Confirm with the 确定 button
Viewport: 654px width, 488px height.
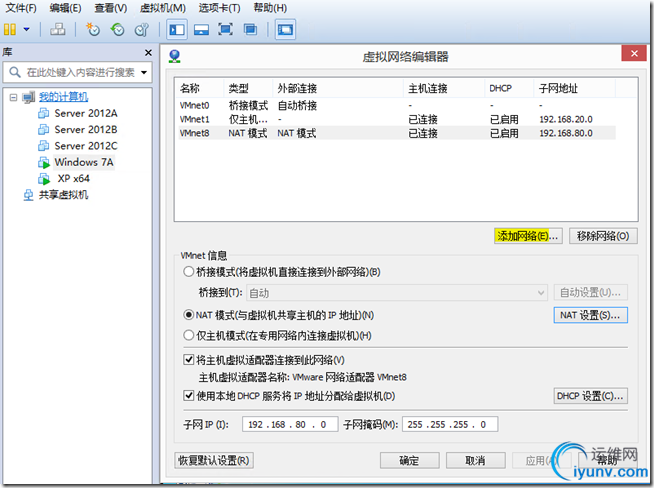tap(409, 460)
